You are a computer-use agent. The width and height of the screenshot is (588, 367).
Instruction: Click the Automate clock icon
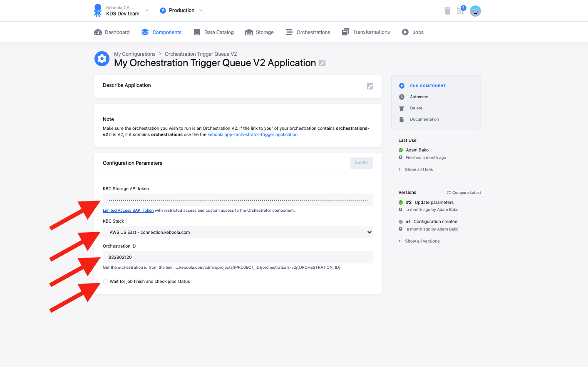402,97
